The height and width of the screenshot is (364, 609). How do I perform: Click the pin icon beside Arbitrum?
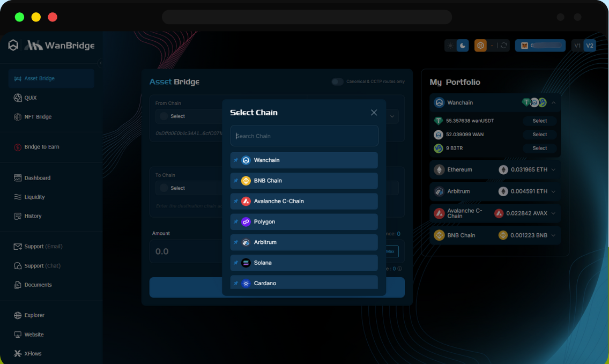236,242
